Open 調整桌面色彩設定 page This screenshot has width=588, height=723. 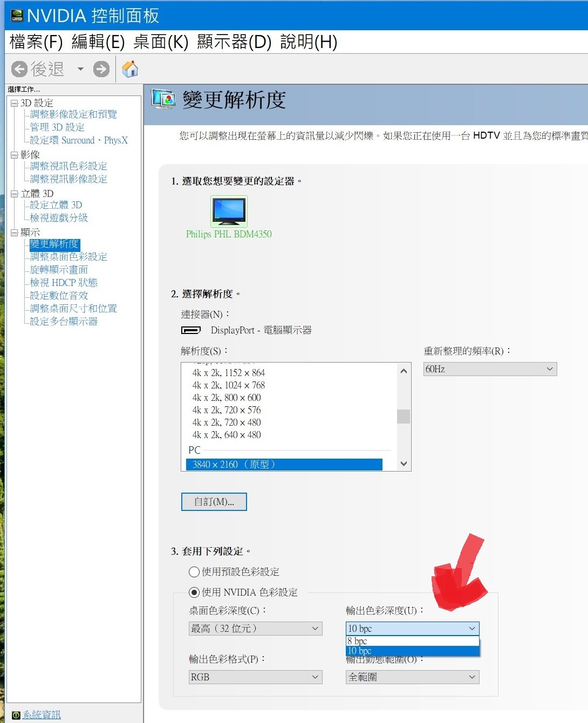pyautogui.click(x=69, y=257)
